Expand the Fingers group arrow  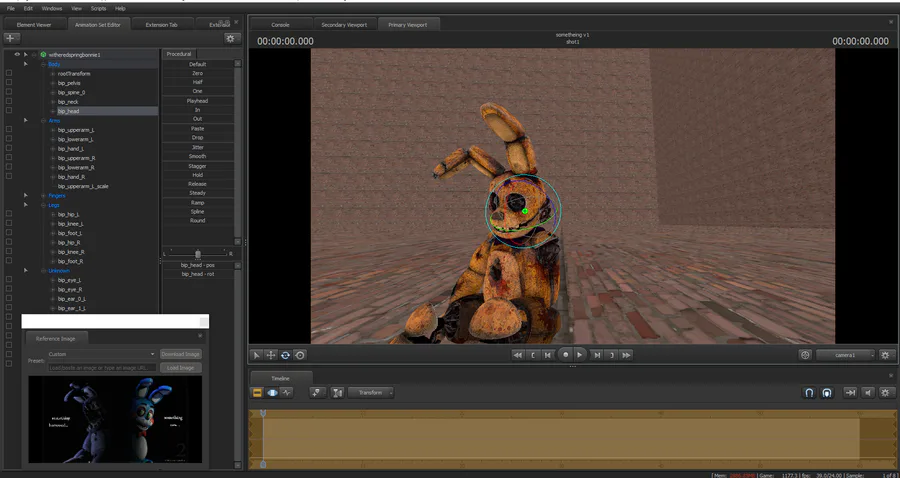click(x=26, y=195)
